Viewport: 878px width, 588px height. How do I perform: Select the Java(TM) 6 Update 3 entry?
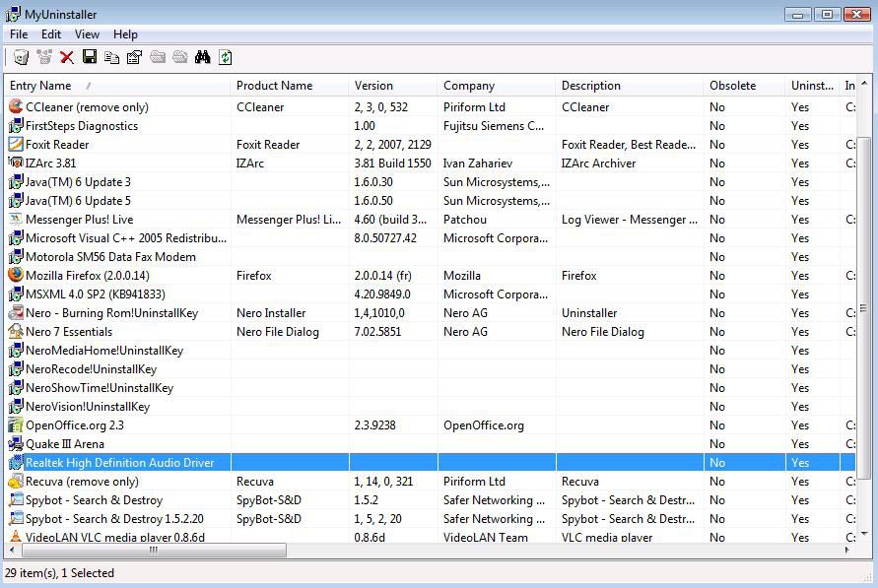78,182
